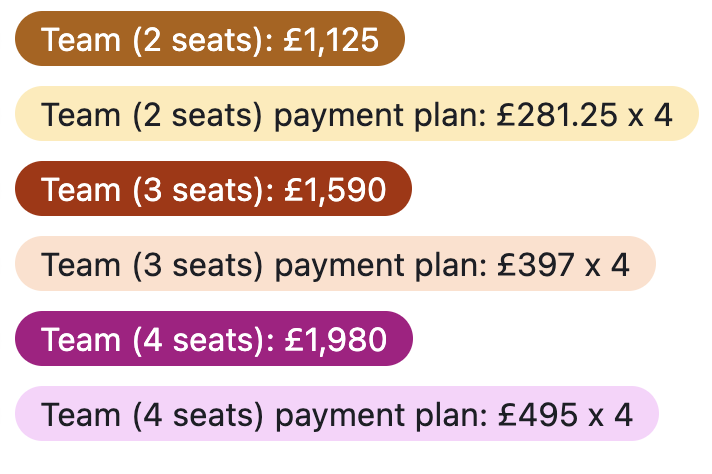Click the brown Team (2 seats) £1,125 tag
This screenshot has width=712, height=474.
[x=210, y=40]
